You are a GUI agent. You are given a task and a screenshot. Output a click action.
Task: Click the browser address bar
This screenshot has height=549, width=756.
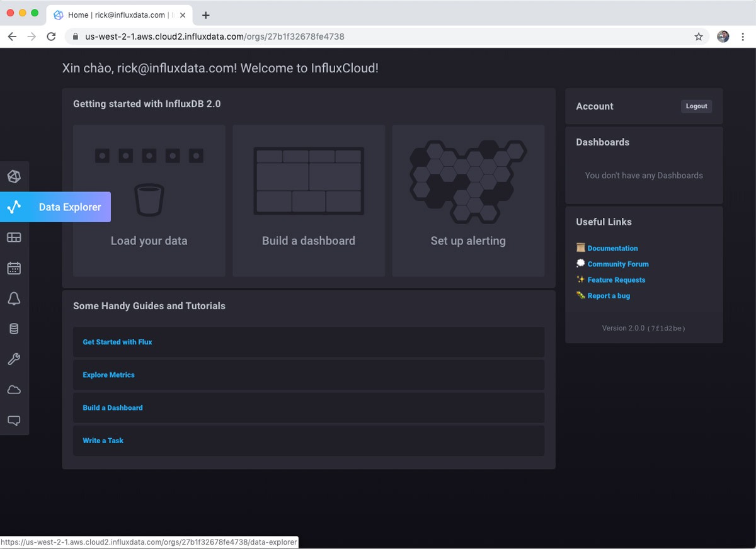pyautogui.click(x=315, y=37)
